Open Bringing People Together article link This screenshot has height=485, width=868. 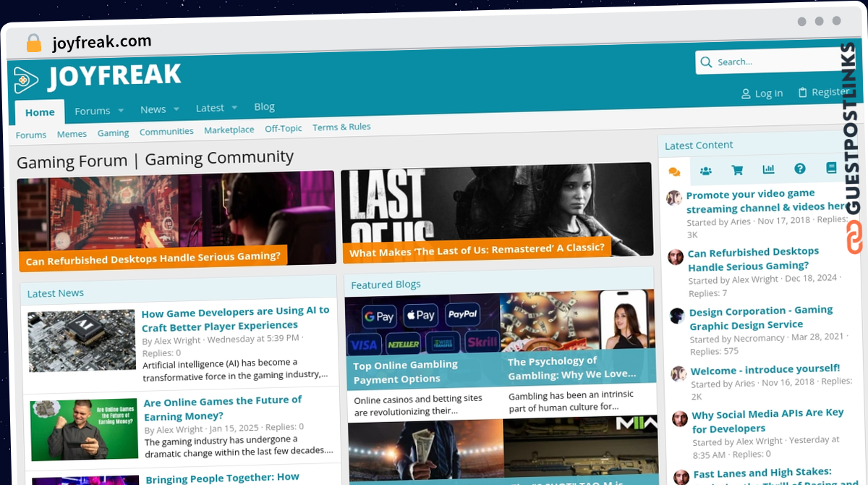click(x=222, y=478)
